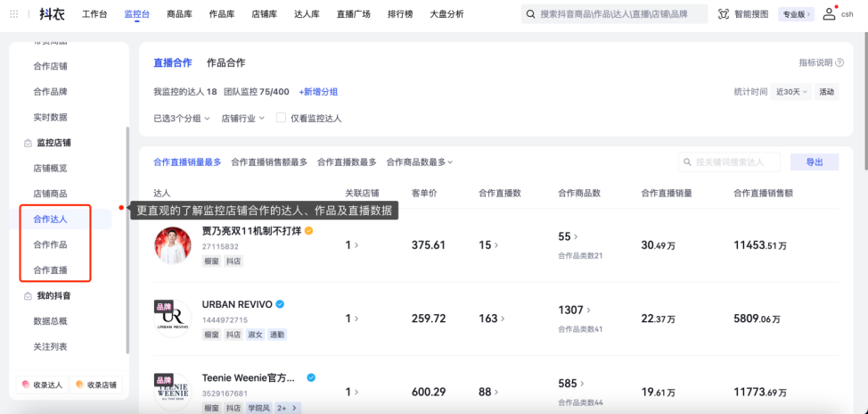Sort by 合作直播销售额最多

[269, 161]
